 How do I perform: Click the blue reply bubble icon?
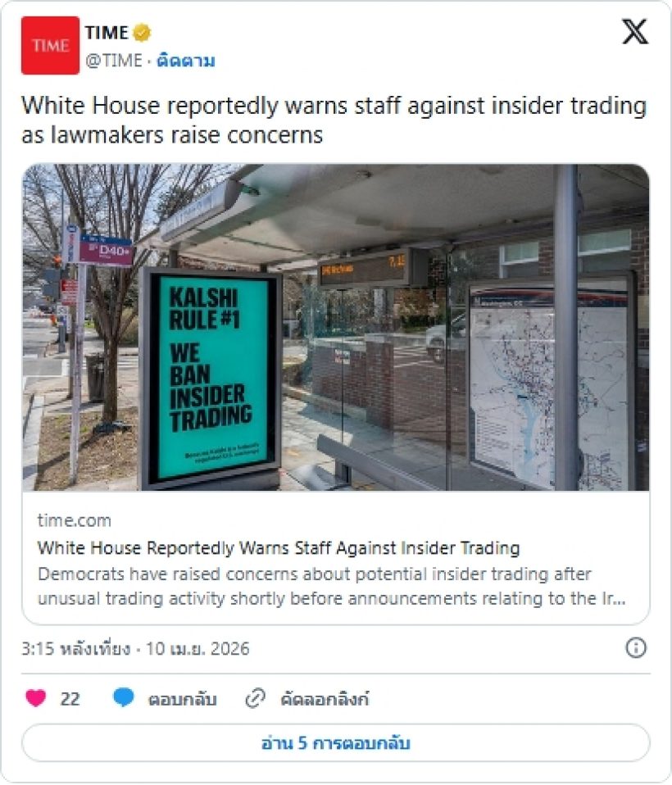(124, 697)
